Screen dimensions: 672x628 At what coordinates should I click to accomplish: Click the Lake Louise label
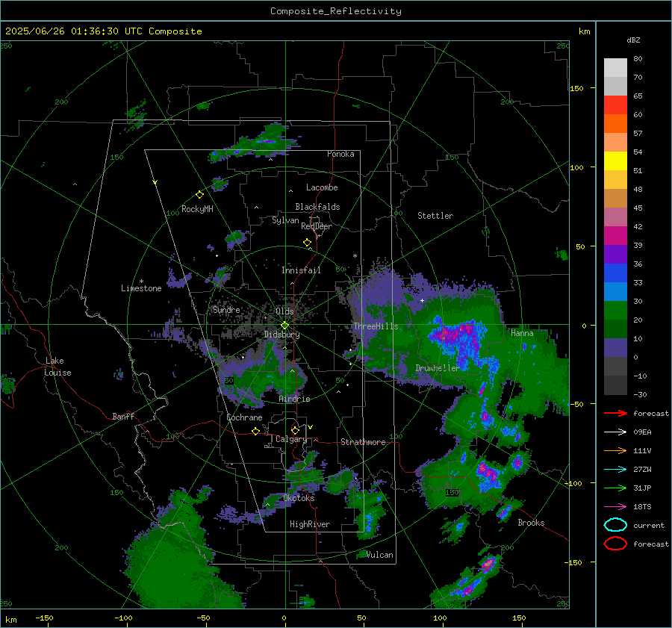(x=57, y=367)
